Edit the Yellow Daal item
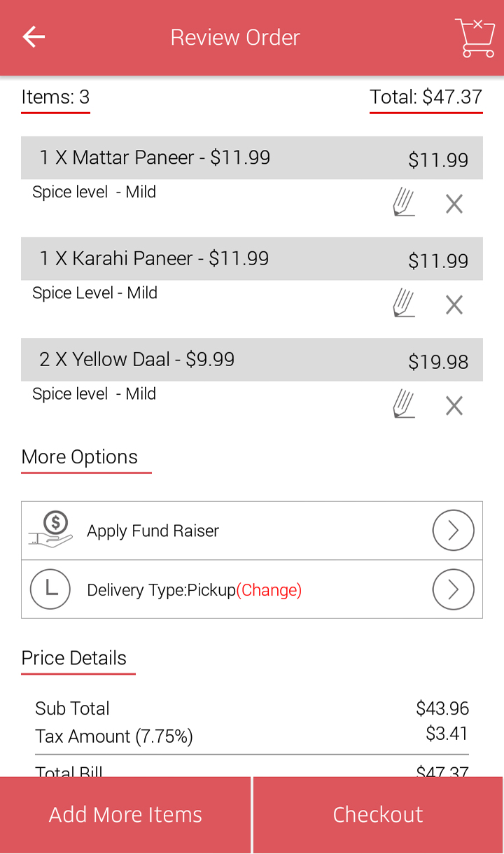This screenshot has height=854, width=504. 404,405
